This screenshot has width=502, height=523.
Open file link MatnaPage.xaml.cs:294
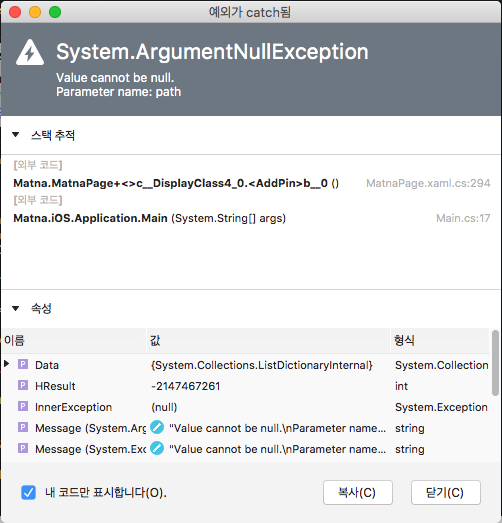tap(428, 183)
